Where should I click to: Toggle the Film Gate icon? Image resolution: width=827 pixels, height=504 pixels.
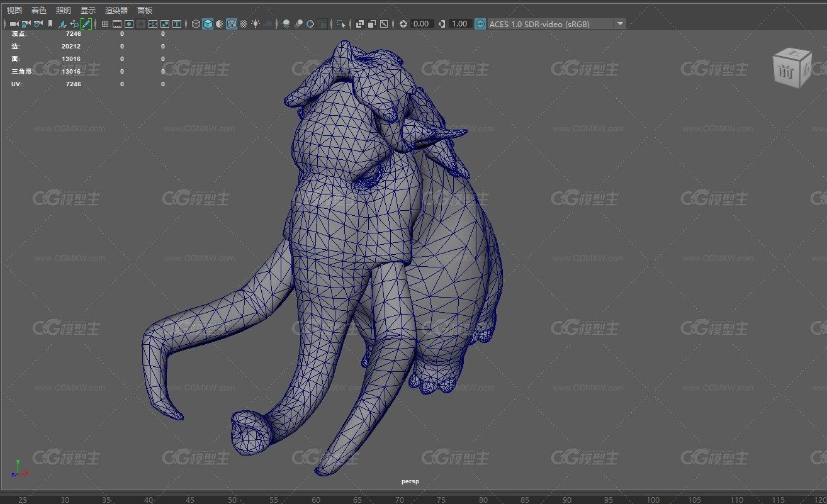(x=117, y=24)
